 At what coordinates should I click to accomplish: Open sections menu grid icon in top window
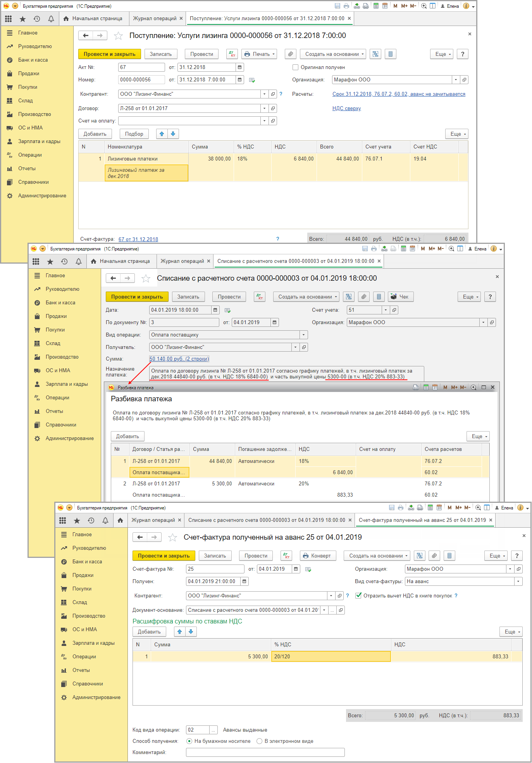tap(9, 19)
